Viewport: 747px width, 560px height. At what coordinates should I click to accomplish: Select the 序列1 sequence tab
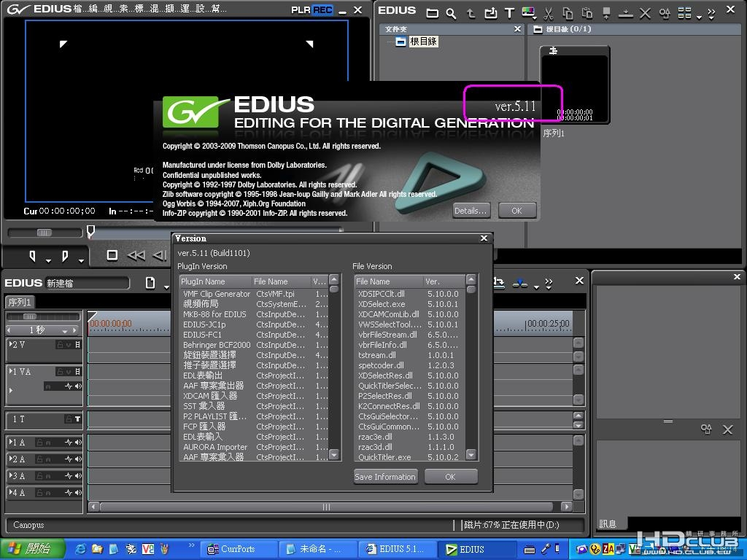[x=20, y=303]
